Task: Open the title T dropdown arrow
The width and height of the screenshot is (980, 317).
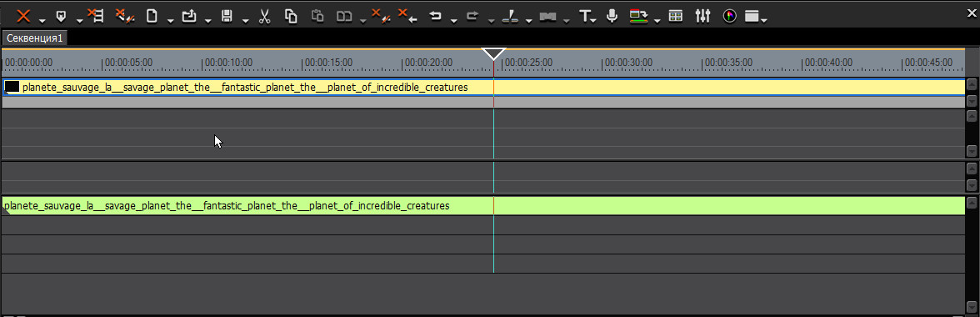Action: 594,21
